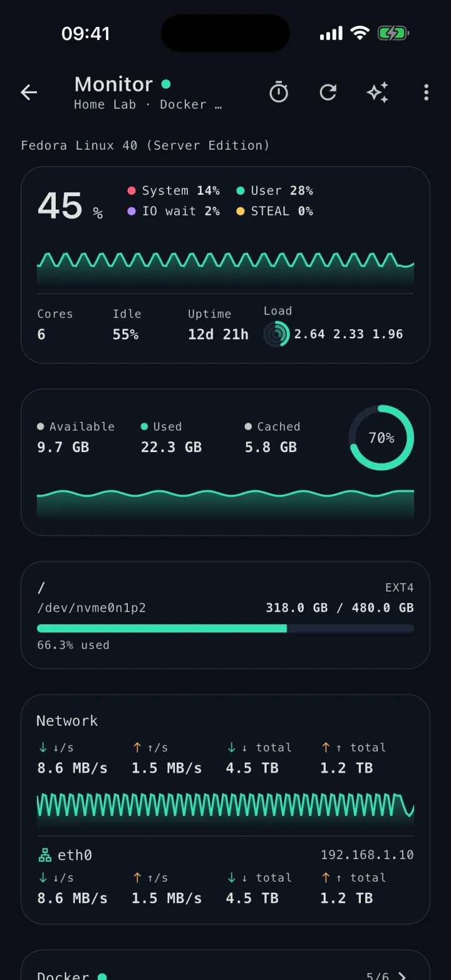Go back with the left arrow
The height and width of the screenshot is (980, 451).
point(29,93)
